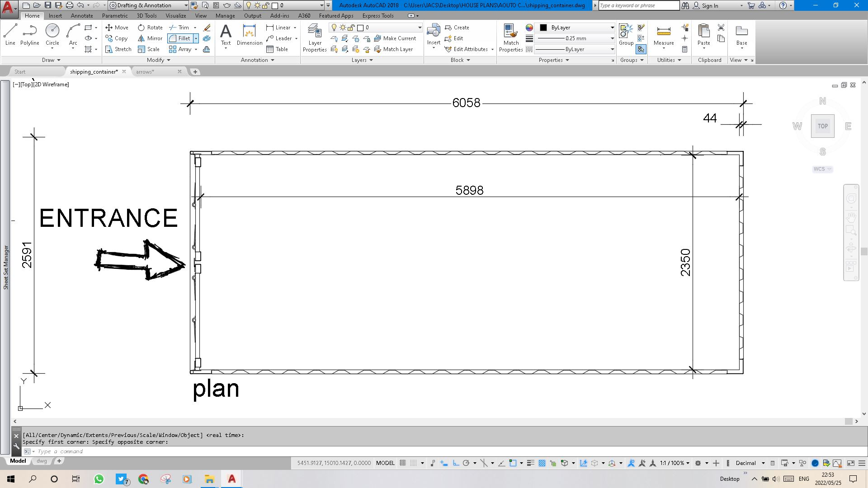Toggle ortho mode in status bar
The height and width of the screenshot is (488, 868).
coord(456,463)
